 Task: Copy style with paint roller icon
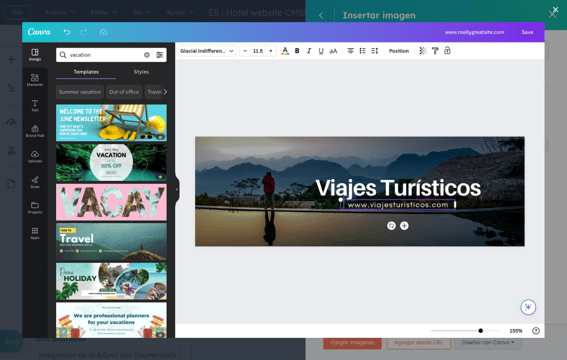tap(435, 51)
